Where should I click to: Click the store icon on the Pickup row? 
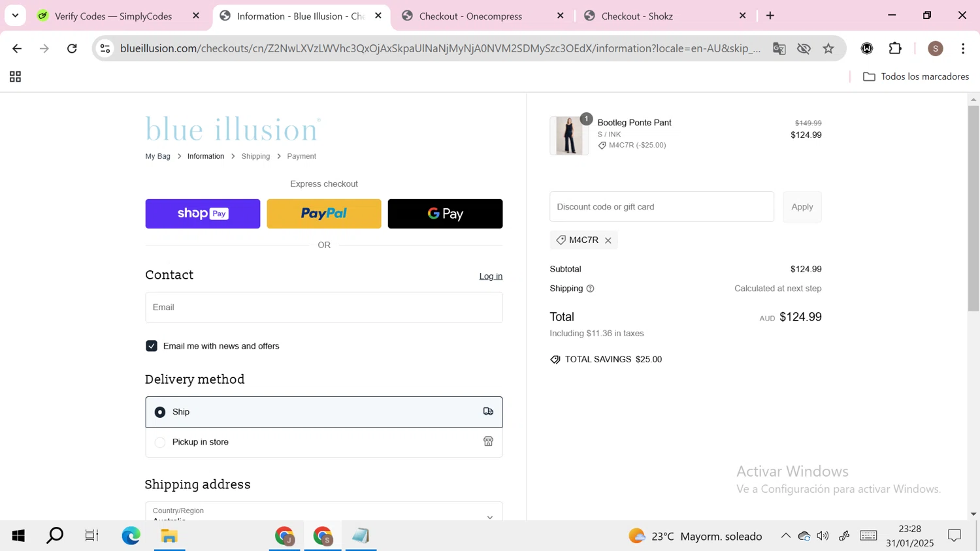(488, 441)
